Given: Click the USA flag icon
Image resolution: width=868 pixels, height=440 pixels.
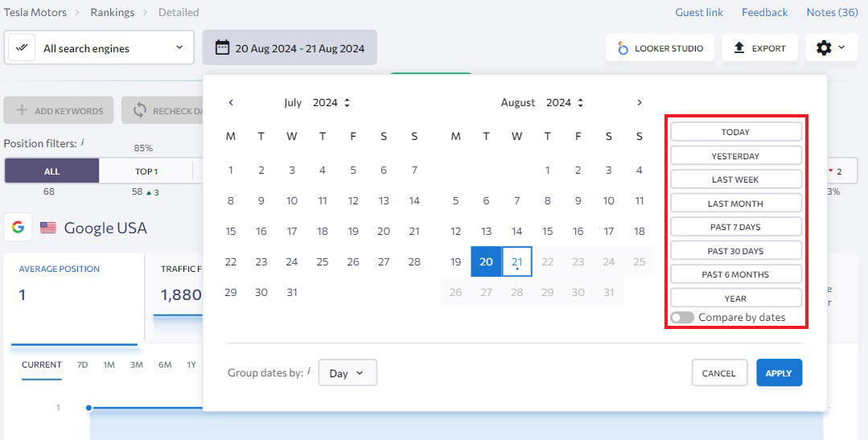Looking at the screenshot, I should pos(48,228).
